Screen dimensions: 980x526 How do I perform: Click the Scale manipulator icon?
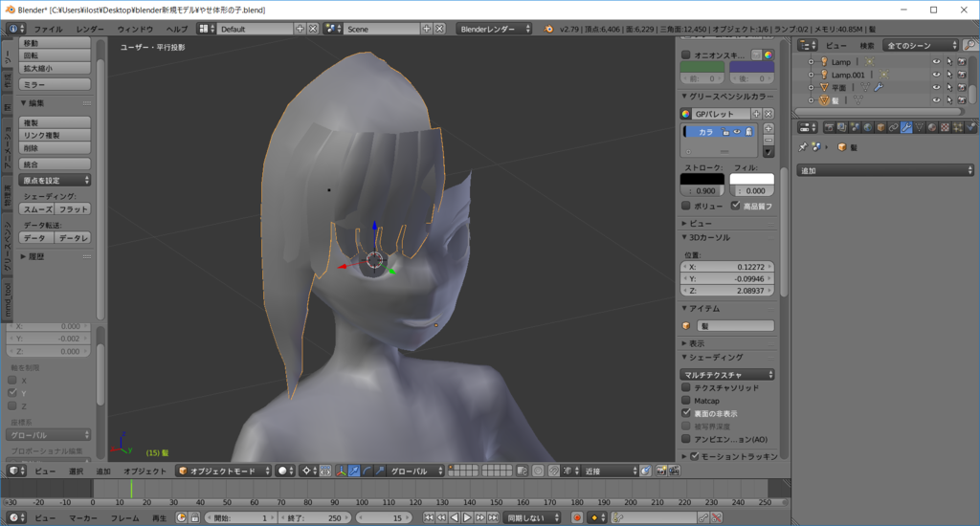tap(380, 471)
